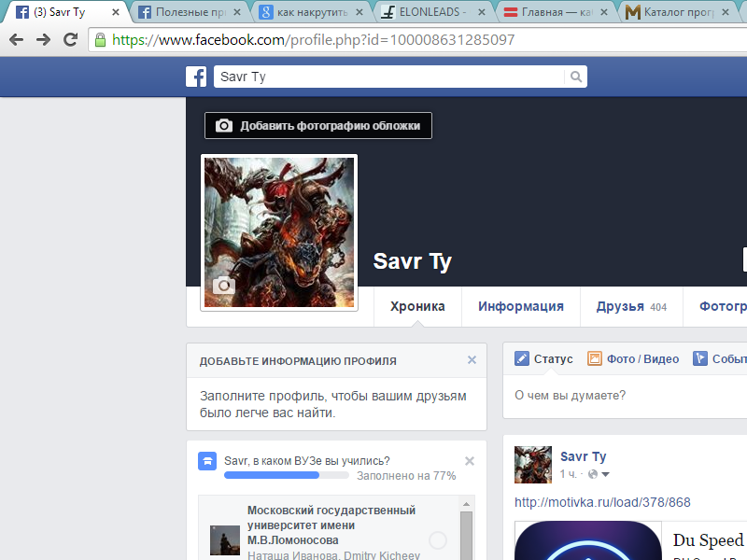The width and height of the screenshot is (747, 560).
Task: Dismiss the university question card
Action: coord(470,461)
